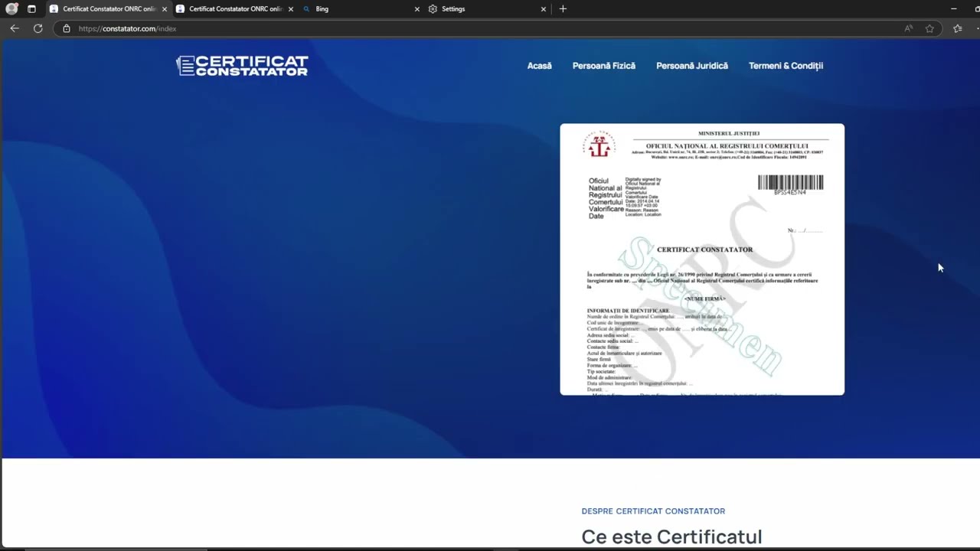Switch to the Bing tab
This screenshot has width=980, height=551.
(361, 9)
